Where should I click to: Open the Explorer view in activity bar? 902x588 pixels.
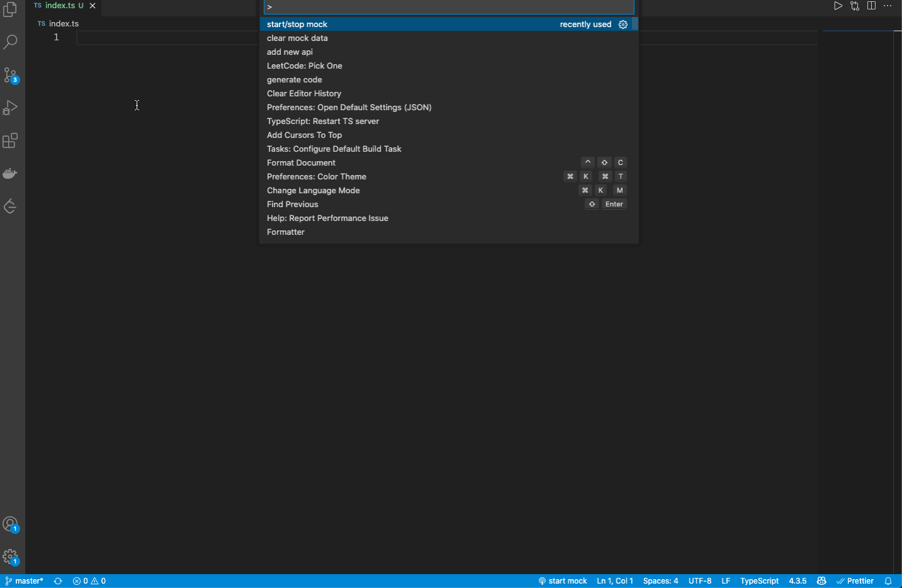(10, 9)
